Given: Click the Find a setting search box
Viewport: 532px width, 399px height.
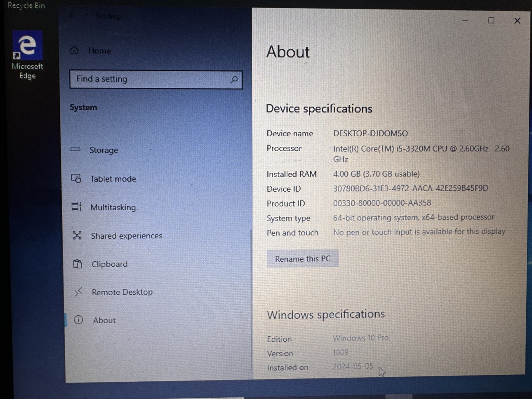Looking at the screenshot, I should coord(156,79).
